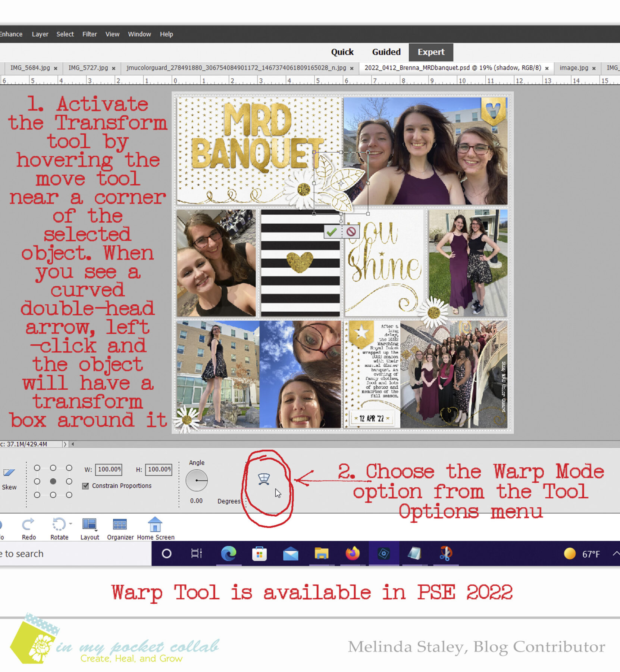Cancel the transform with red circle
Image resolution: width=620 pixels, height=672 pixels.
click(x=351, y=232)
